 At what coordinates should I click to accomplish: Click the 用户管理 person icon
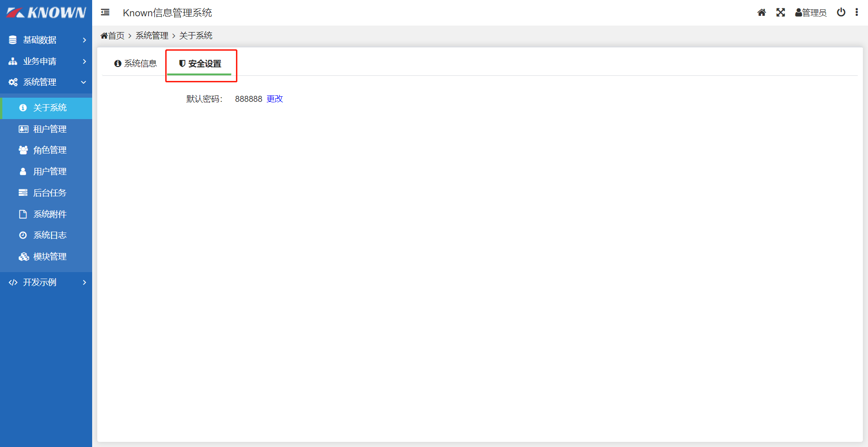pyautogui.click(x=23, y=172)
